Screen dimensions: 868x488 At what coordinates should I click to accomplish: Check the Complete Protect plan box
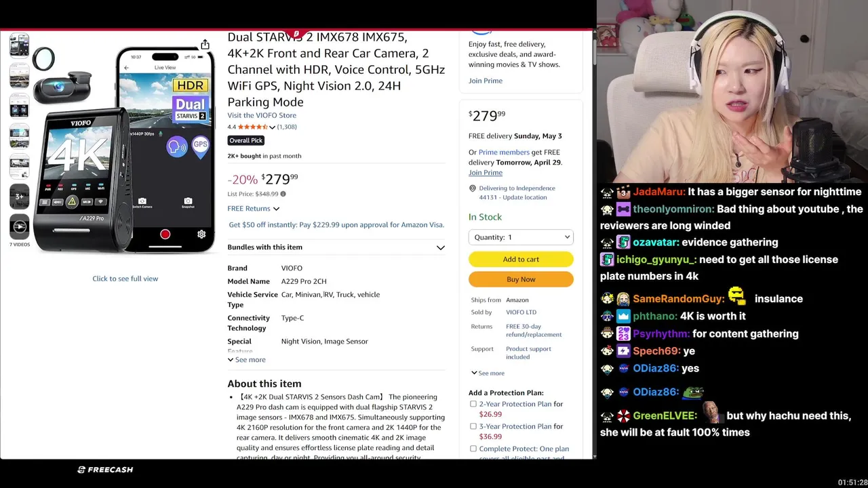473,449
